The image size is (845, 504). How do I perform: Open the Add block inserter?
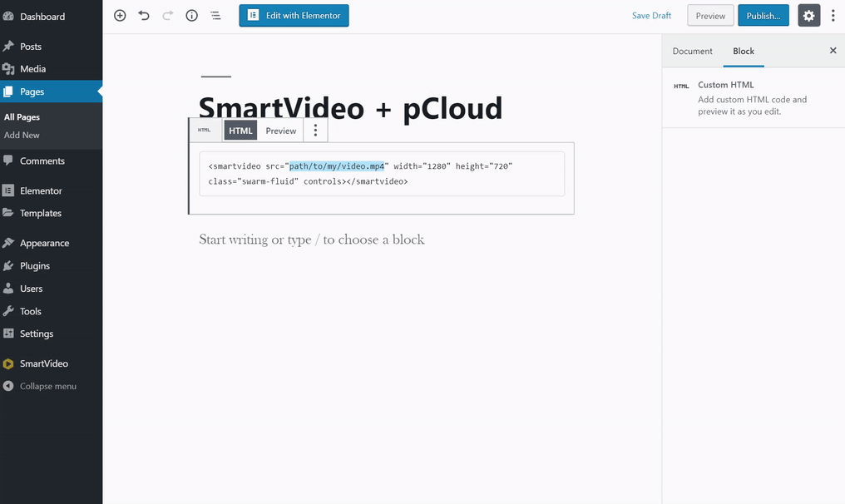(120, 16)
